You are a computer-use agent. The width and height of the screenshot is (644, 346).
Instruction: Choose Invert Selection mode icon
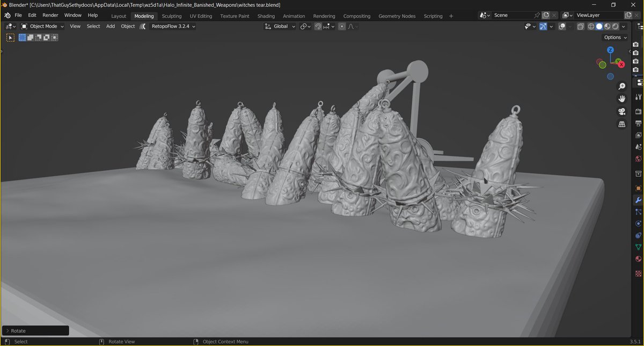pyautogui.click(x=47, y=38)
